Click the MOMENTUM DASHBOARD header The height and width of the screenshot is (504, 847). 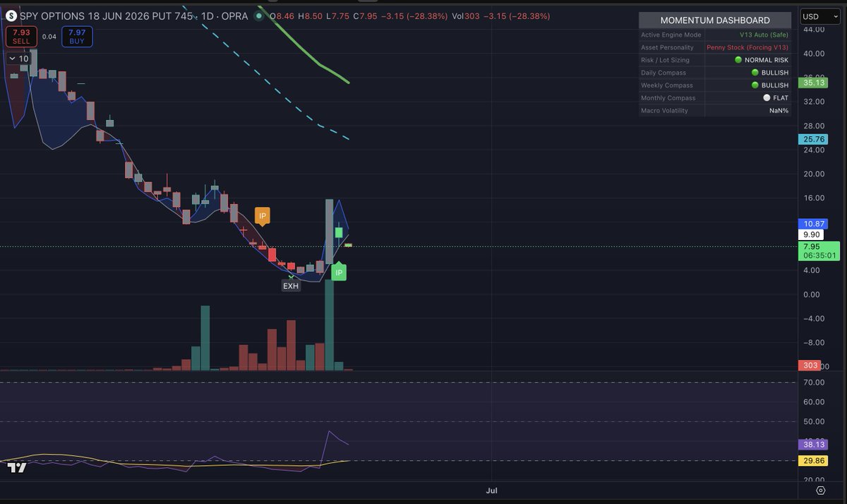(715, 20)
